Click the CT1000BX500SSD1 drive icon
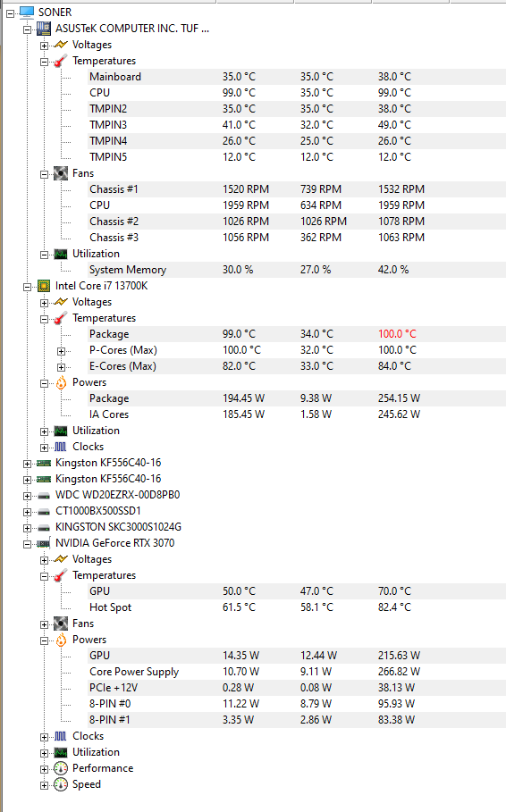The image size is (506, 812). [44, 512]
